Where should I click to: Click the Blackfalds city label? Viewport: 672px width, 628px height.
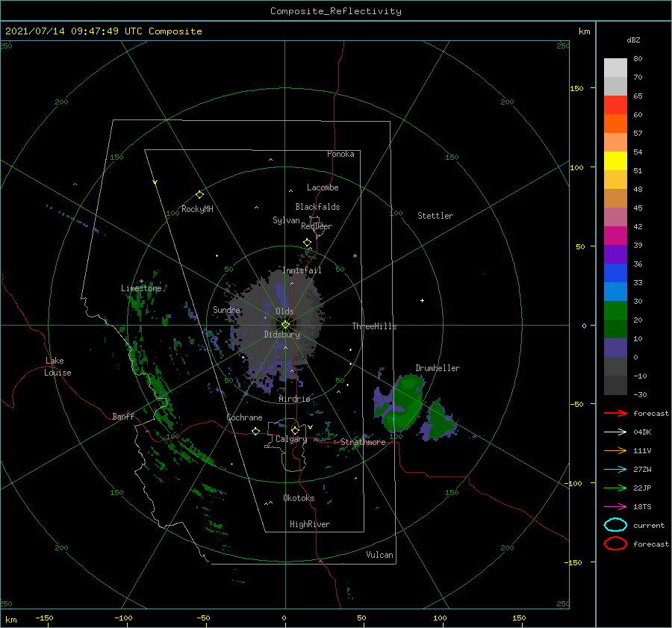(x=317, y=207)
